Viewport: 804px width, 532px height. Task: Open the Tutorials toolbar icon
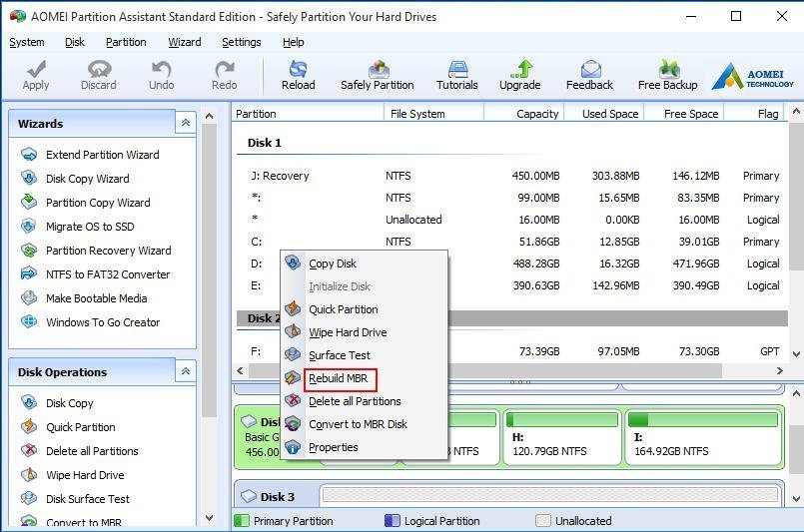(457, 69)
